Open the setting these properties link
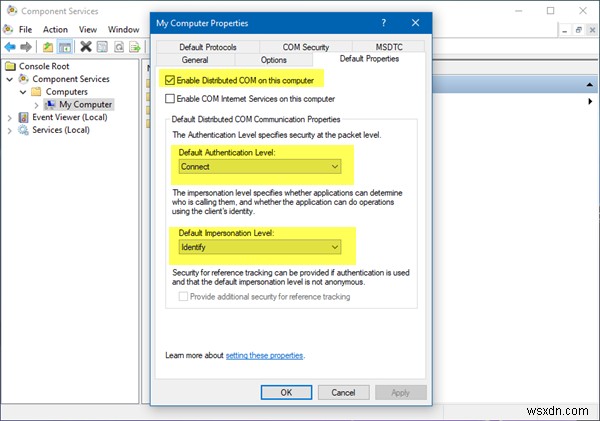Screen dimensions: 600x421 click(x=264, y=355)
